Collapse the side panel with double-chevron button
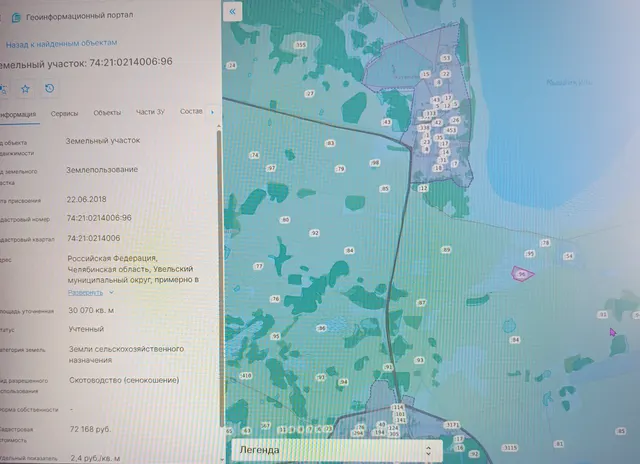 pos(233,11)
